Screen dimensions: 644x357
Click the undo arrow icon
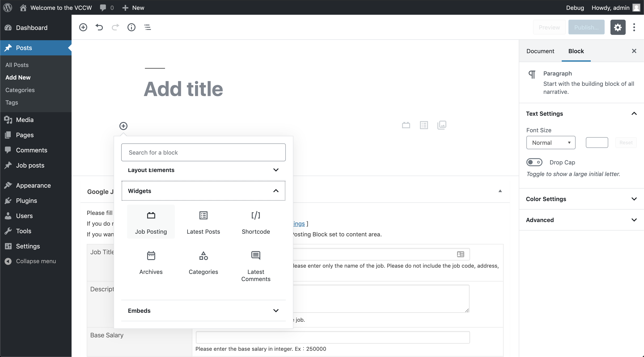(99, 27)
